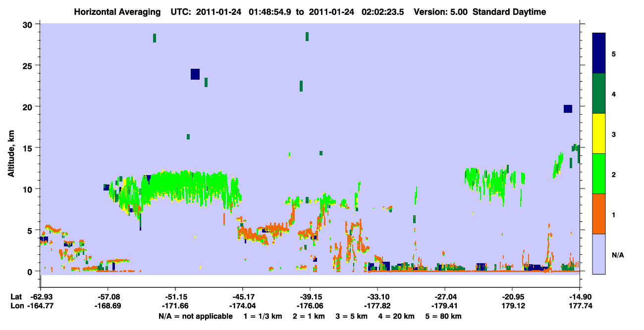Click latitude value -45.17
Image resolution: width=644 pixels, height=330 pixels.
pyautogui.click(x=243, y=297)
